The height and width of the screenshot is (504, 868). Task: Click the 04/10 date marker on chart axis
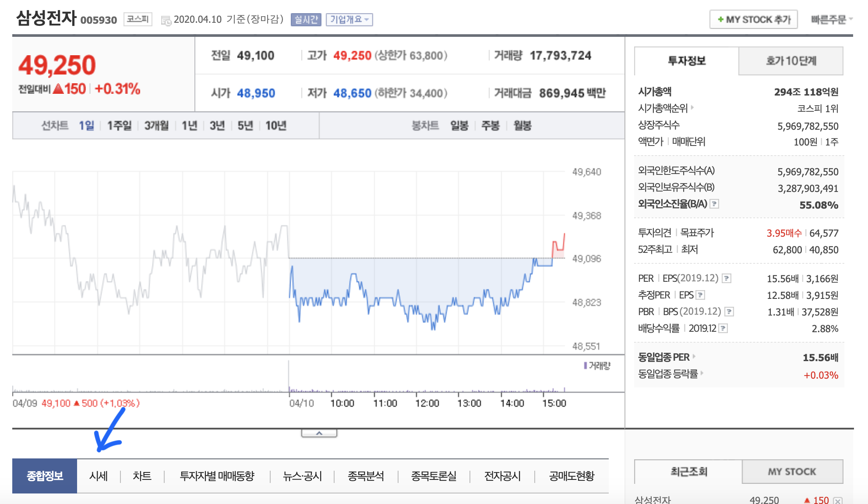point(301,403)
